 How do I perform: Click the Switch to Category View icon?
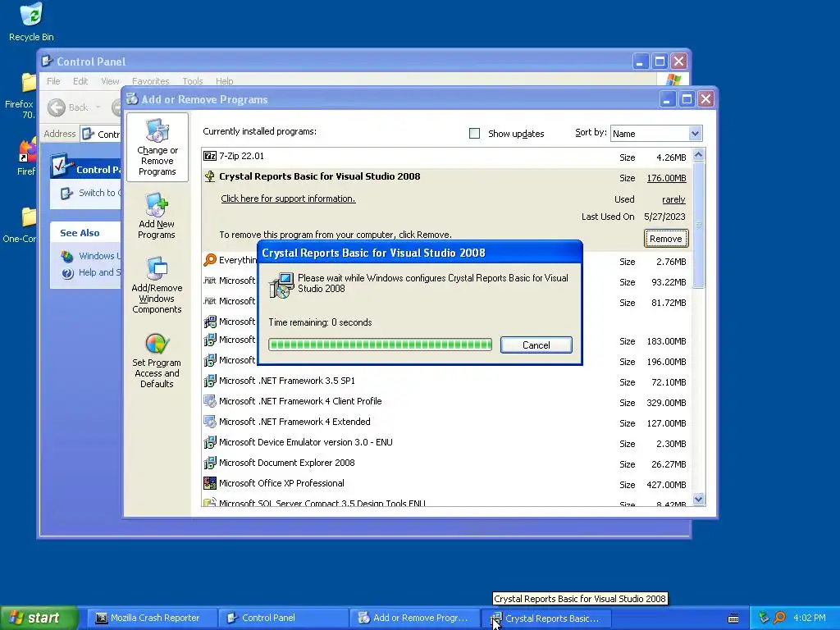click(x=66, y=193)
